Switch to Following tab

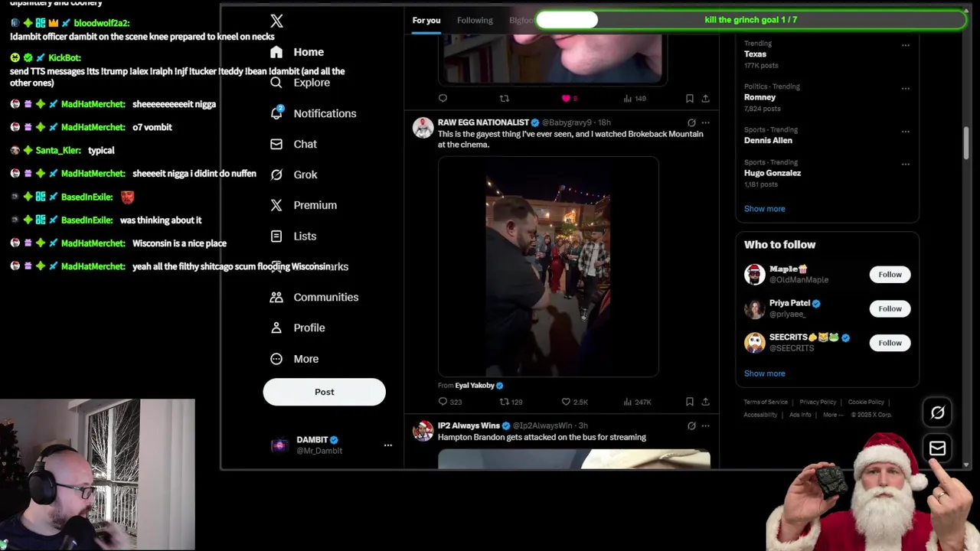[x=475, y=20]
